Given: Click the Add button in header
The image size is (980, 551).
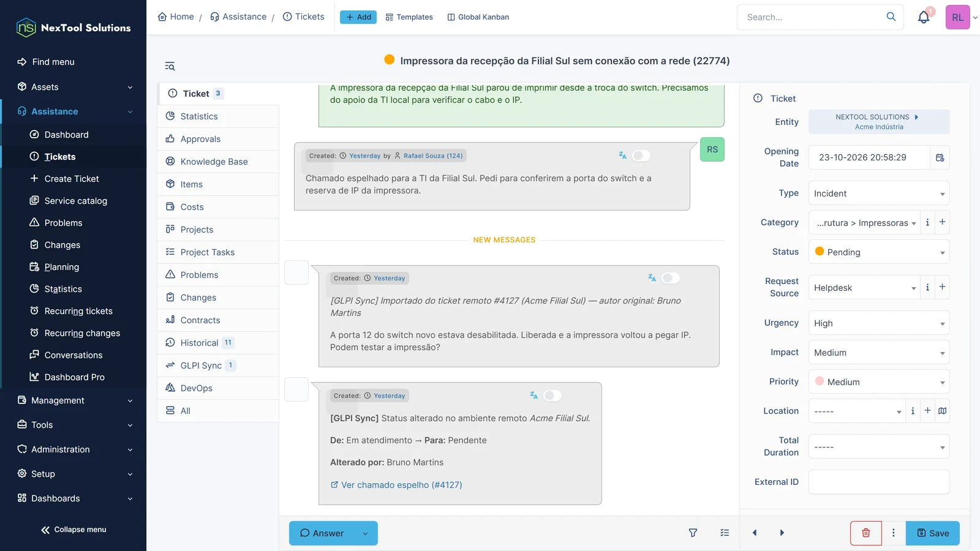Looking at the screenshot, I should pos(358,17).
